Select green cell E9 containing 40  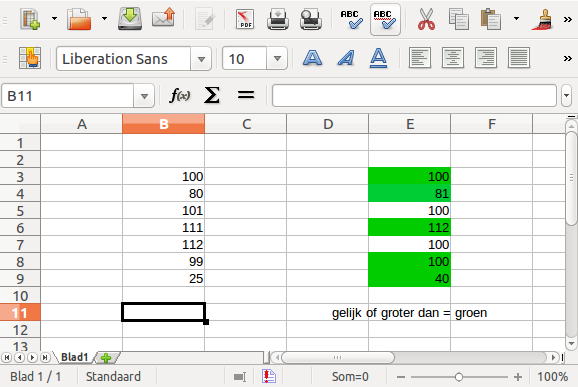409,278
